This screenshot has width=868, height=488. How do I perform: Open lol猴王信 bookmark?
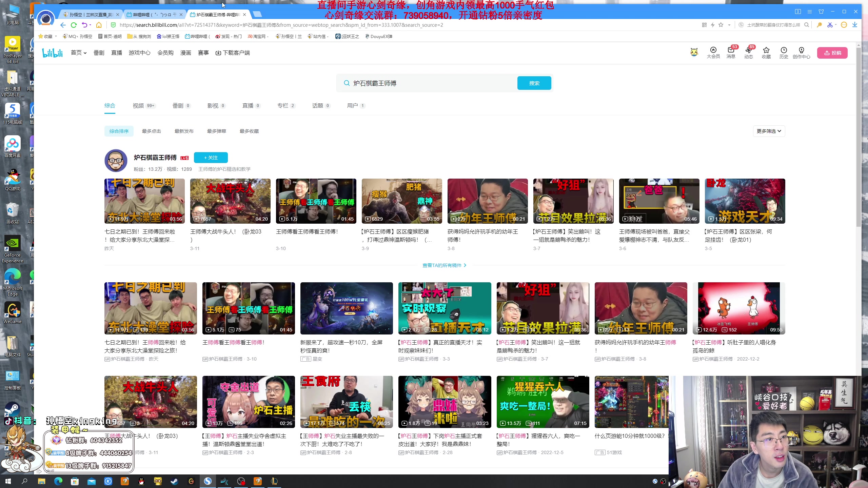pyautogui.click(x=168, y=36)
